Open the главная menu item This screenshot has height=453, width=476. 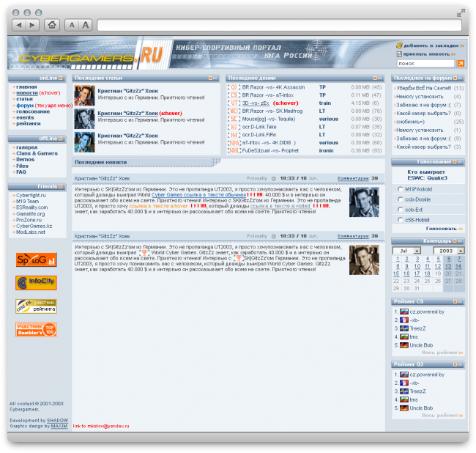click(x=26, y=87)
